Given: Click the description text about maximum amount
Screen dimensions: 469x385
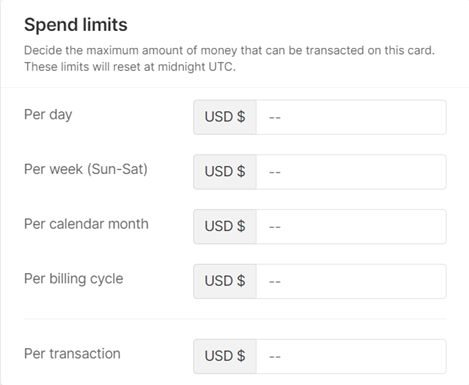Looking at the screenshot, I should [x=229, y=50].
